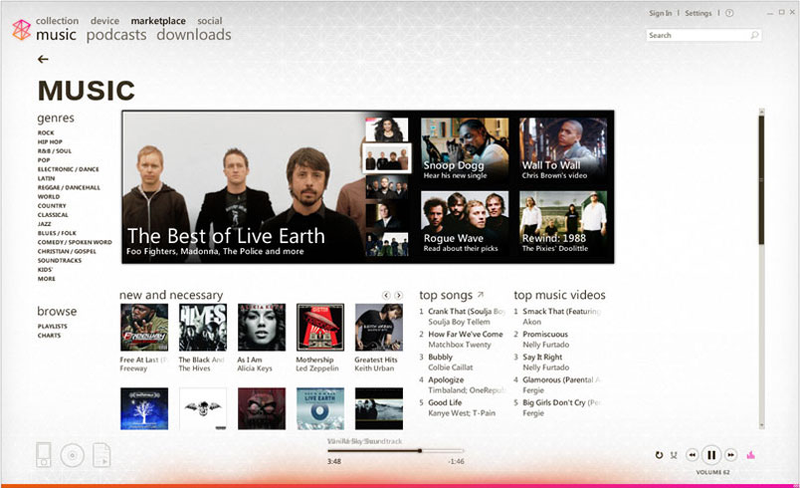
Task: Open The Black And White album by Hives
Action: (203, 327)
